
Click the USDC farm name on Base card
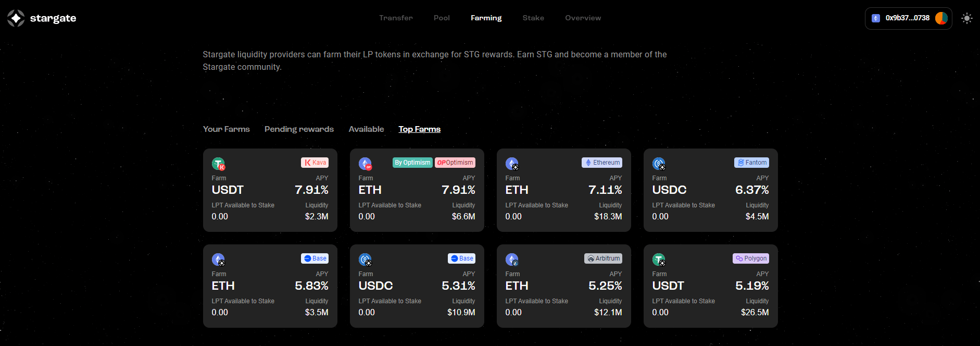click(x=375, y=286)
